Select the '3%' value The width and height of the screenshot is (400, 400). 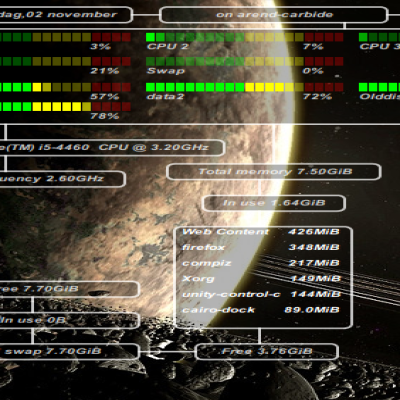(x=100, y=46)
